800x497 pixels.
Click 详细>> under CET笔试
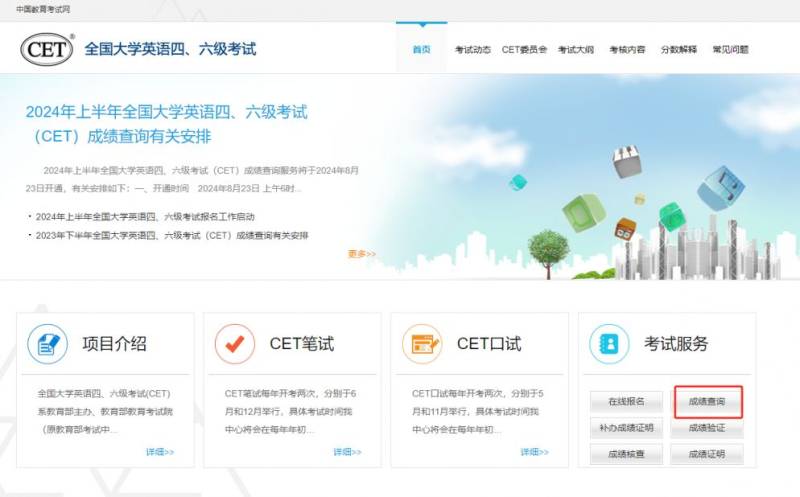(347, 452)
